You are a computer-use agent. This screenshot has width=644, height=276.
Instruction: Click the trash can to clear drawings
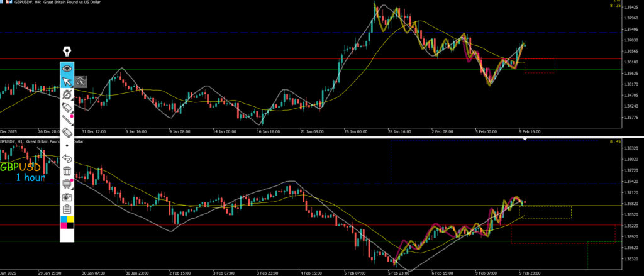pos(67,170)
